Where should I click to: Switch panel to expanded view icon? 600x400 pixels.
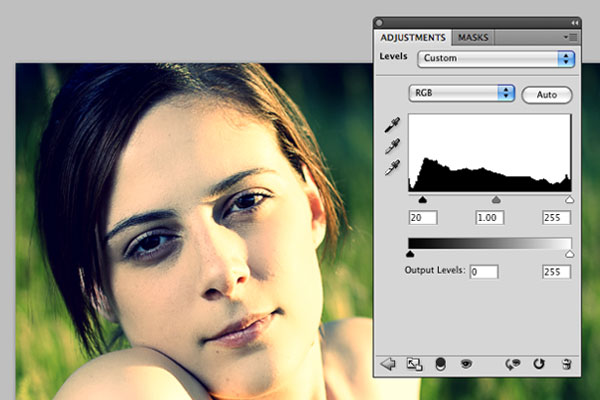414,364
